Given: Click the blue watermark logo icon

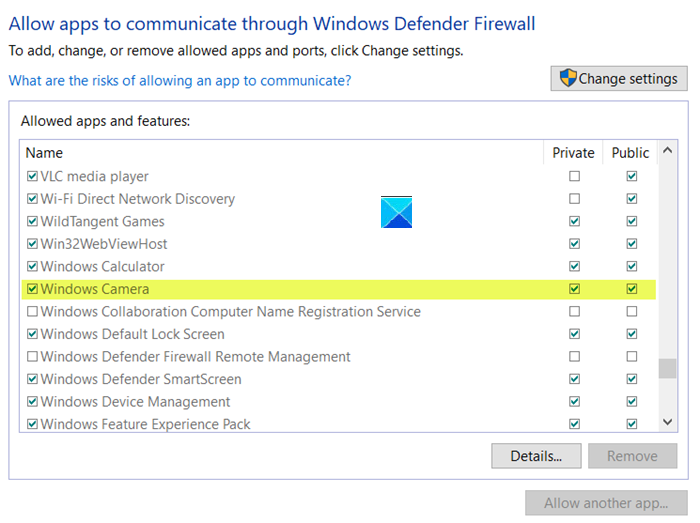Looking at the screenshot, I should [x=397, y=212].
